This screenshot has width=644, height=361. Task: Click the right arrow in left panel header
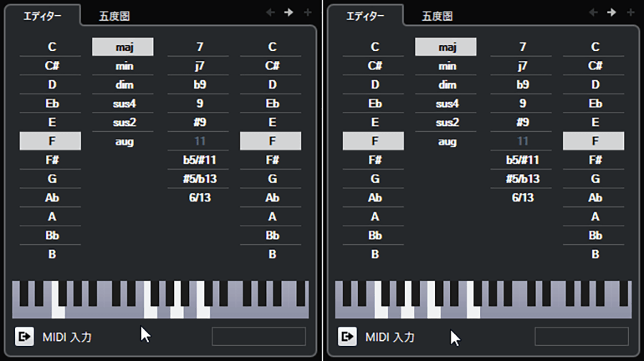point(289,13)
